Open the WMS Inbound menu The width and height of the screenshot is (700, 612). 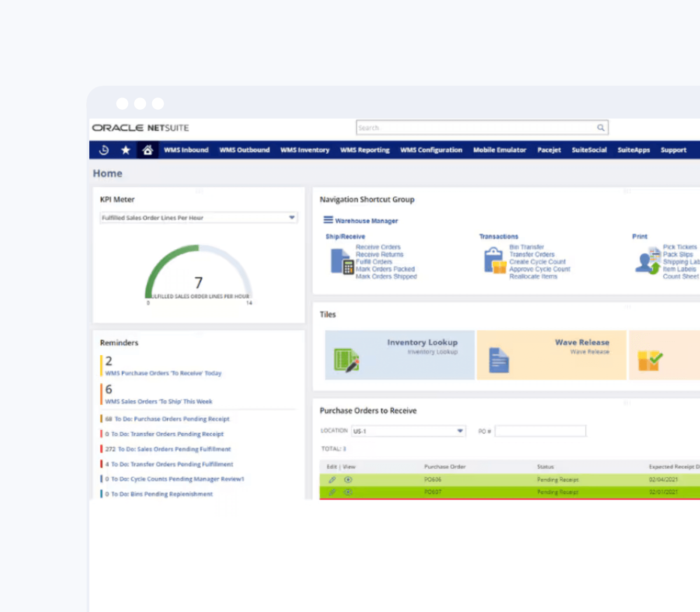186,150
